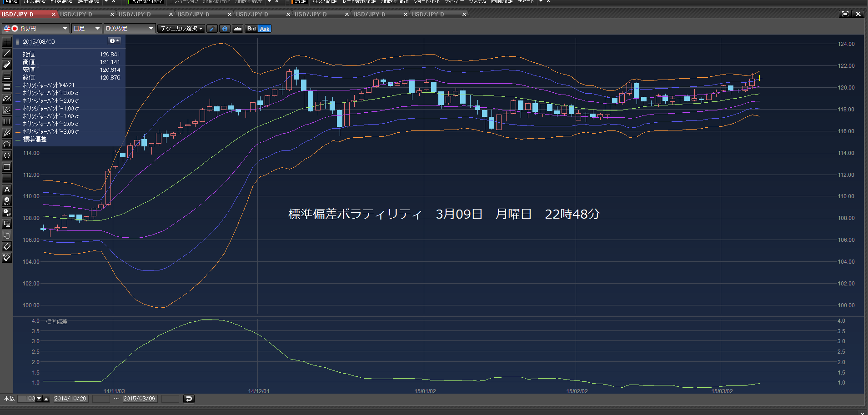868x415 pixels.
Task: Click the 15/01/02 date axis label
Action: click(425, 391)
